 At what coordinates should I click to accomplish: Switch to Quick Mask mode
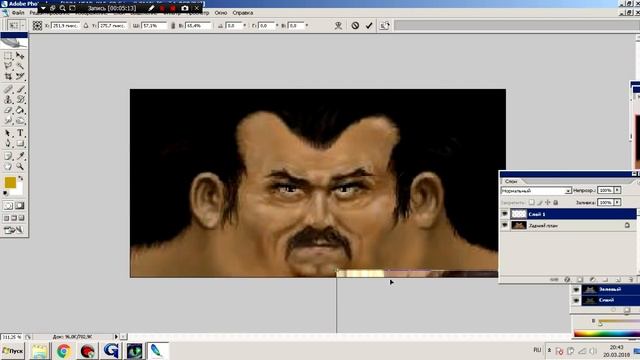20,206
